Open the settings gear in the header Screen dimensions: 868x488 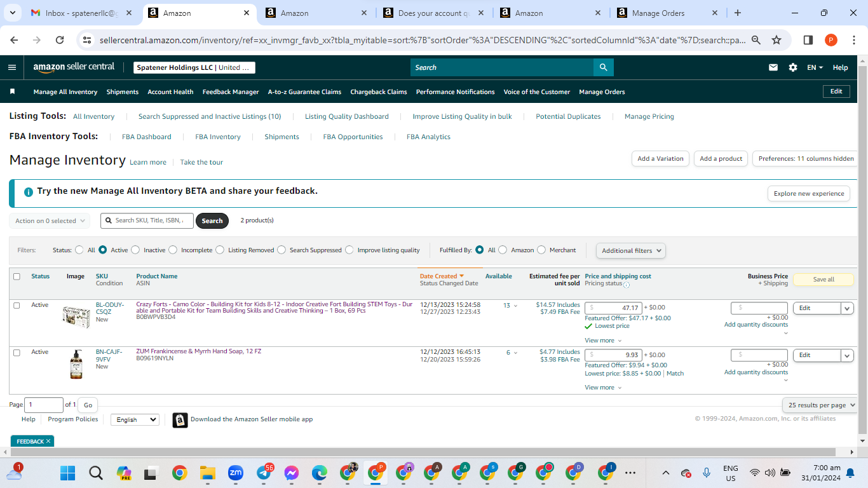click(792, 67)
